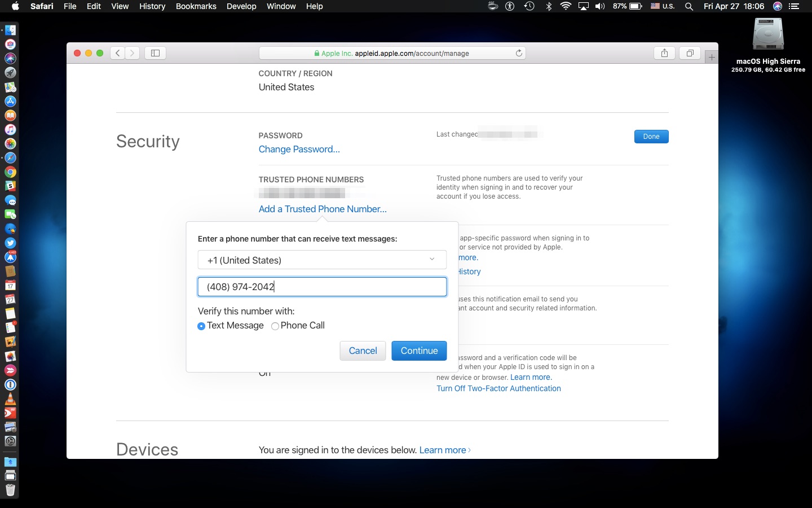Open 1Password from the Dock
This screenshot has width=812, height=508.
click(10, 384)
